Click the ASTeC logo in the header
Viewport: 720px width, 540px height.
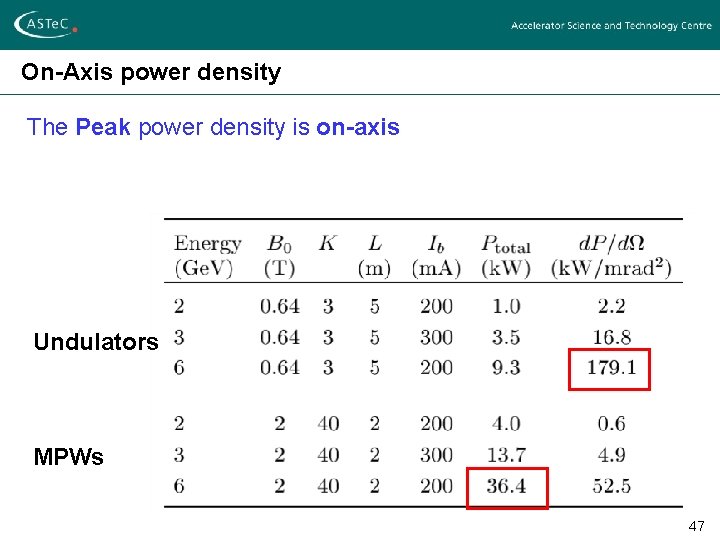(x=45, y=24)
